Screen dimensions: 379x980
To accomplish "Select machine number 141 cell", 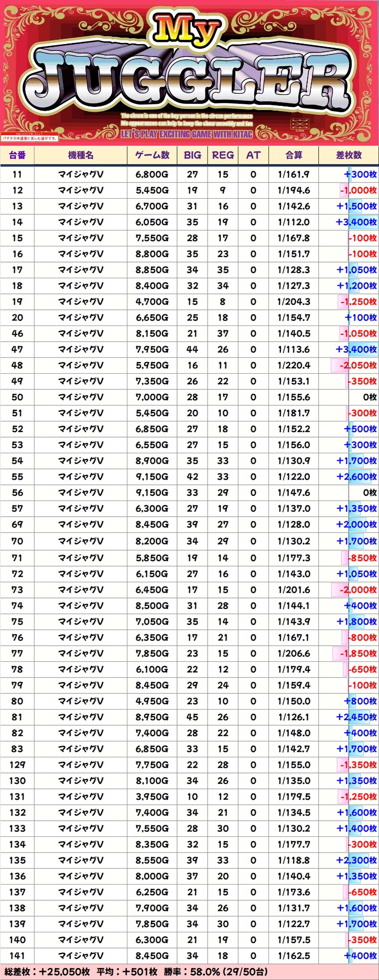I will pyautogui.click(x=17, y=955).
